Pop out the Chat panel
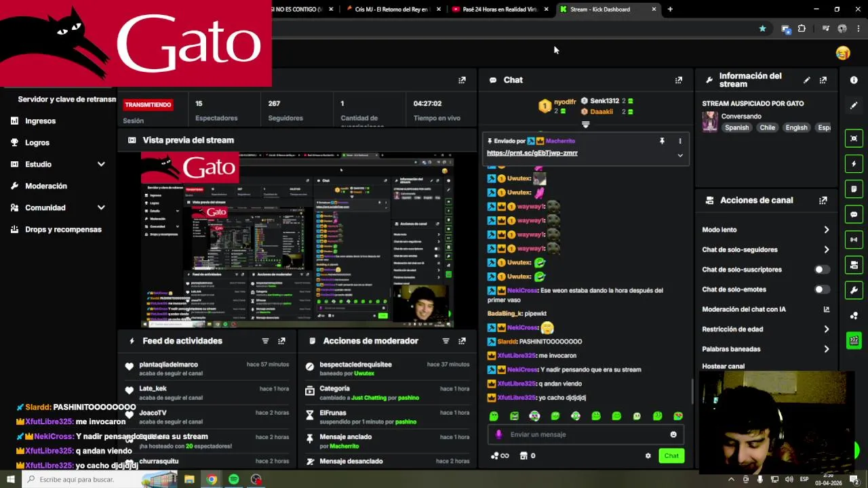The image size is (868, 488). (x=678, y=80)
